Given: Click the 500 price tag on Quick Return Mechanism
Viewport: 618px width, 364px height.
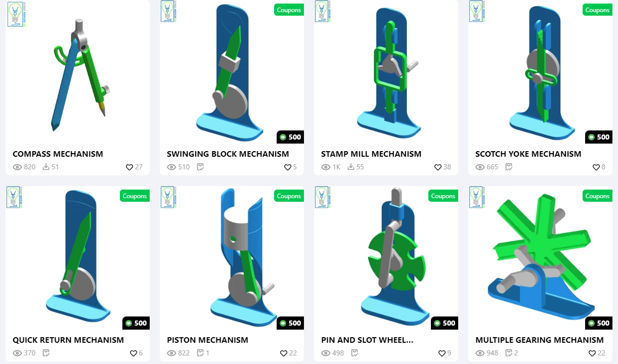Looking at the screenshot, I should click(136, 323).
